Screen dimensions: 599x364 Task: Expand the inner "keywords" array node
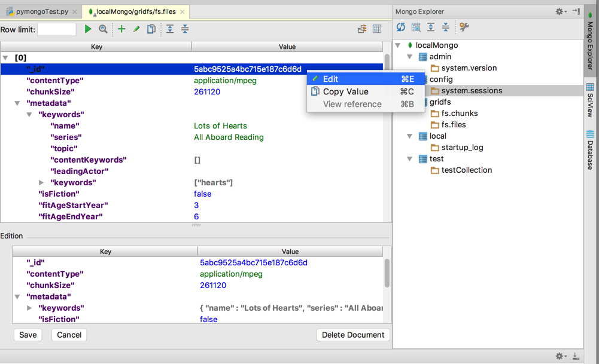[x=41, y=182]
